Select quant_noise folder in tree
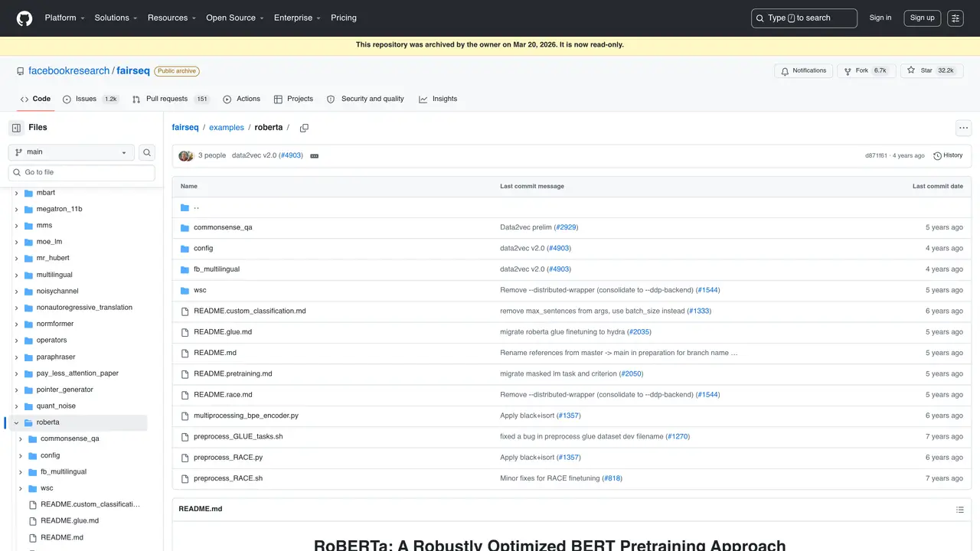Screen dimensions: 980x551 click(x=56, y=406)
